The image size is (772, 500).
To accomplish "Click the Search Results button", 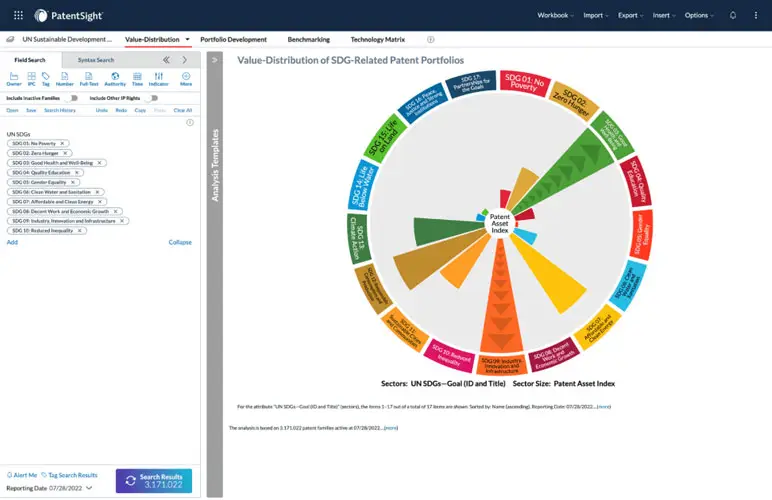I will (153, 481).
